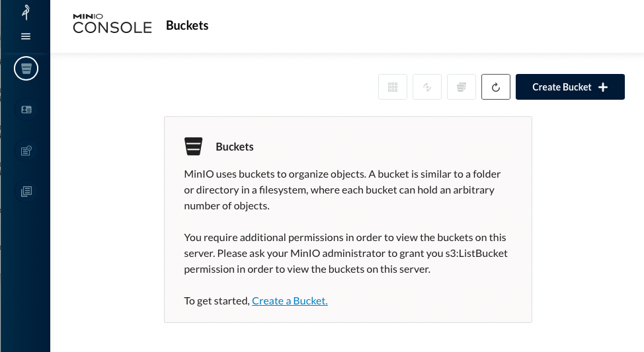Click the Buckets heading in info panel
The image size is (644, 352).
235,147
